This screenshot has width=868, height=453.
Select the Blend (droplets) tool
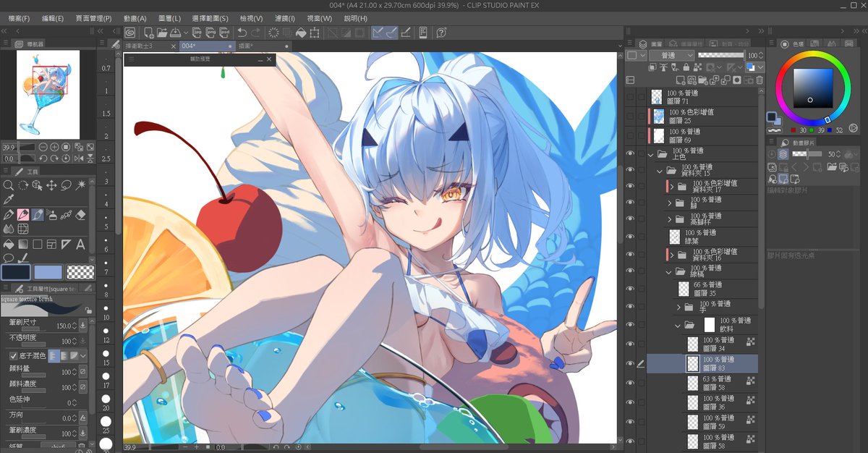point(9,229)
